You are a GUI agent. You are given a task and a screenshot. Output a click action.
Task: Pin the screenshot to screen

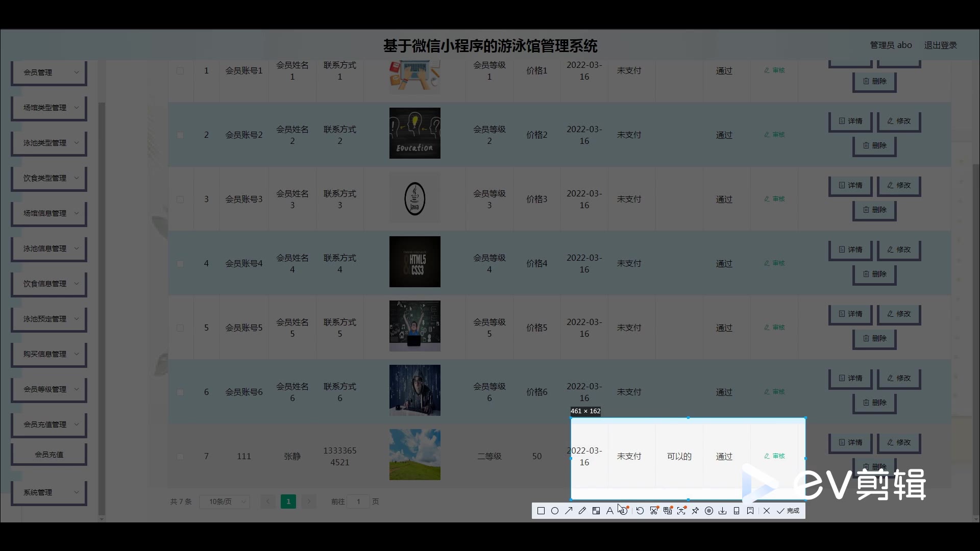[695, 511]
